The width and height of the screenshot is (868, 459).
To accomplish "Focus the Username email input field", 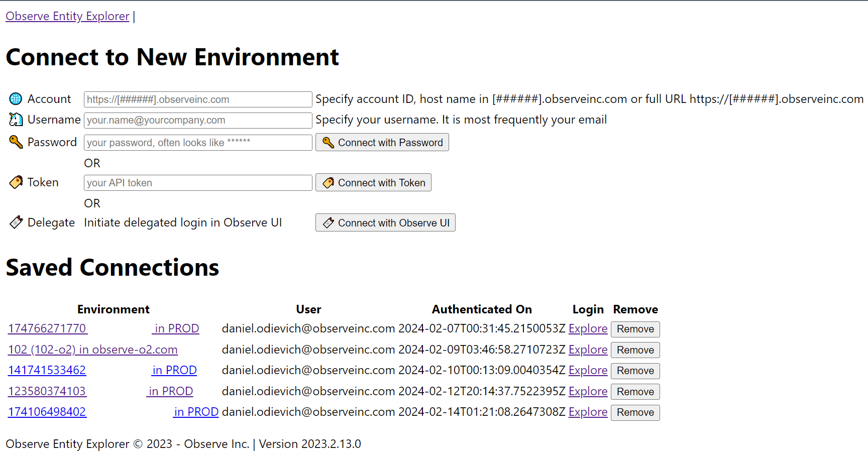I will click(x=198, y=120).
